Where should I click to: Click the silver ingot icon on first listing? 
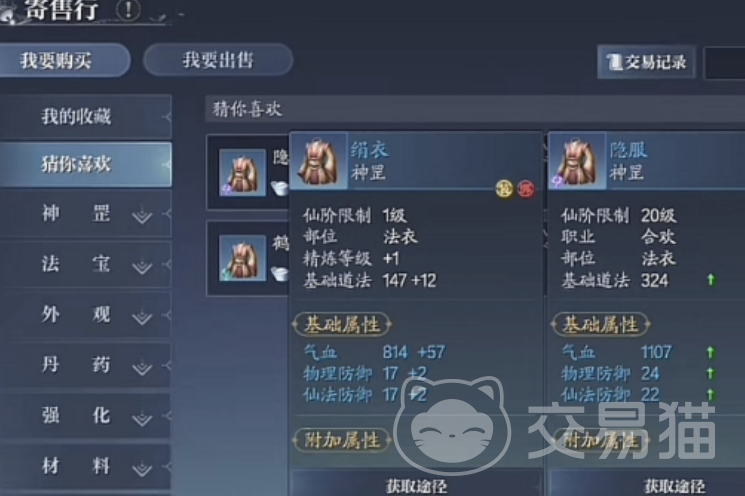pos(280,188)
